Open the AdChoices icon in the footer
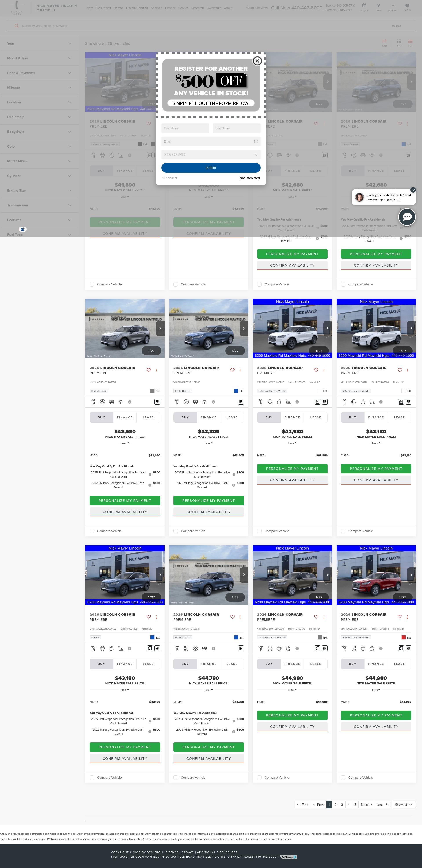The width and height of the screenshot is (422, 868). coord(289,857)
